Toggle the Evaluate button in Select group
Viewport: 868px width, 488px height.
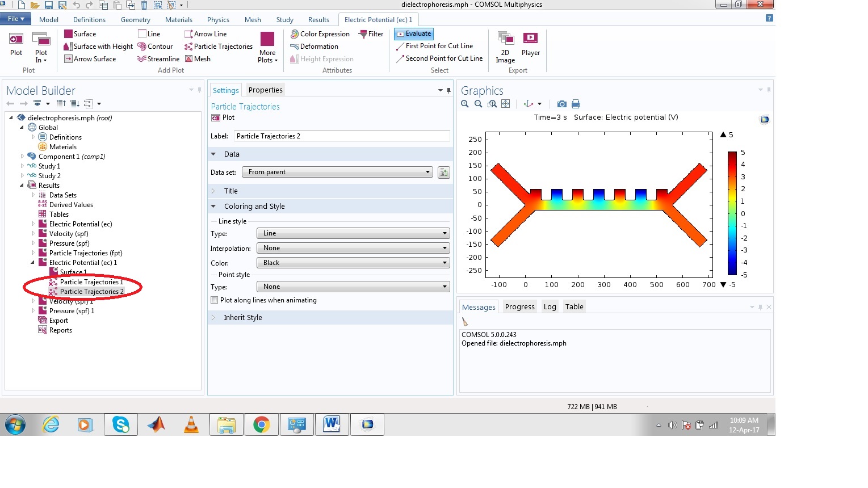pos(414,34)
